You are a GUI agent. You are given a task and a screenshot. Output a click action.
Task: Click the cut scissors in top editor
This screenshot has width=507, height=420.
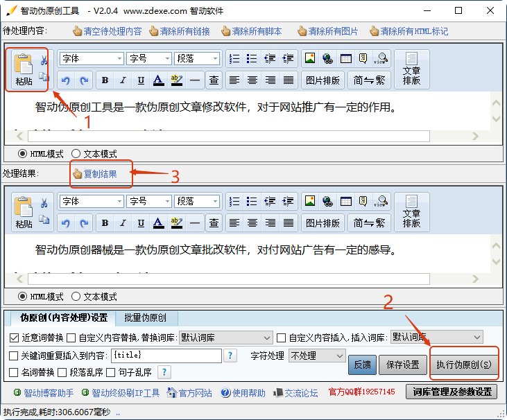coord(44,60)
